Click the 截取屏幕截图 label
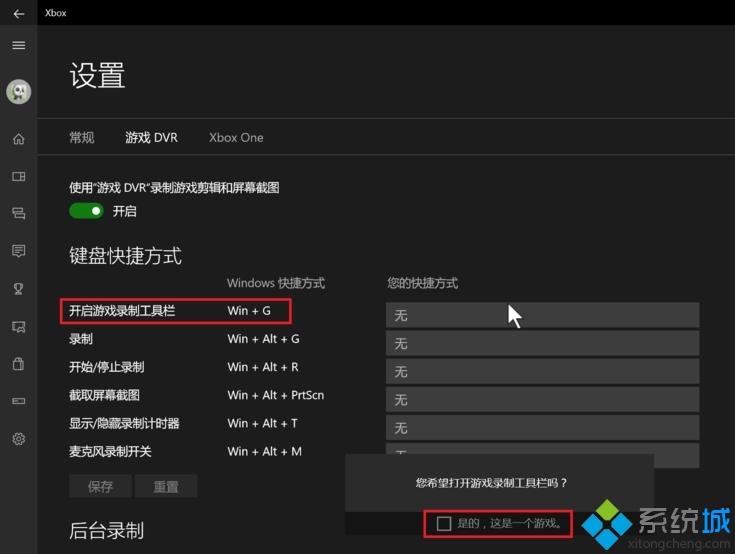Viewport: 735px width, 554px height. point(104,395)
